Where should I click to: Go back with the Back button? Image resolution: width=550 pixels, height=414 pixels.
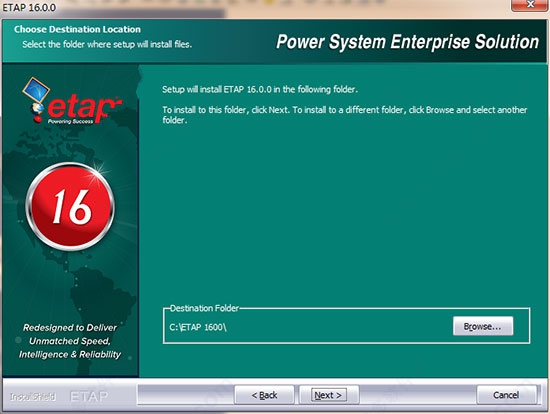tap(264, 395)
